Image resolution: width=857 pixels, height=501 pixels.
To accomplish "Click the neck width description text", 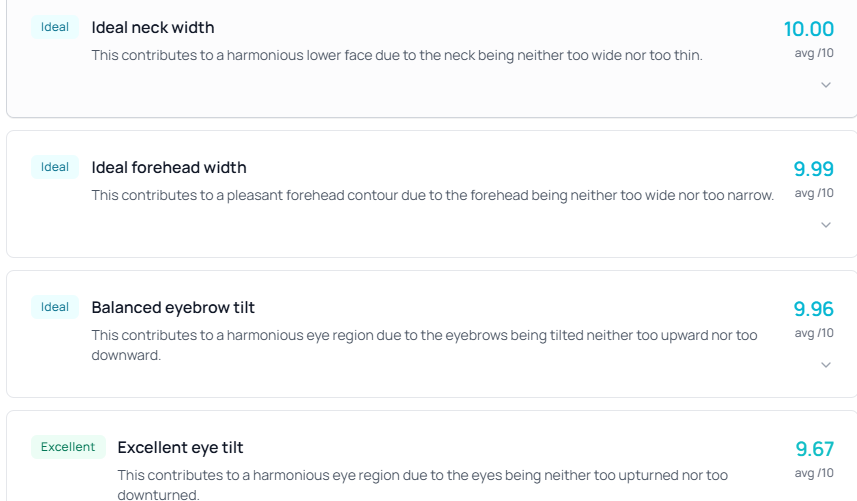I will click(397, 55).
